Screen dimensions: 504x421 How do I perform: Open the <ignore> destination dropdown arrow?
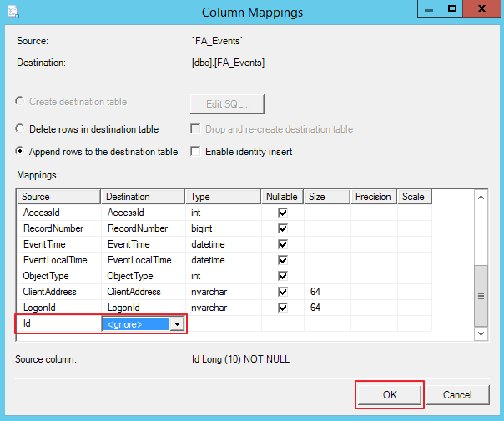[x=177, y=324]
